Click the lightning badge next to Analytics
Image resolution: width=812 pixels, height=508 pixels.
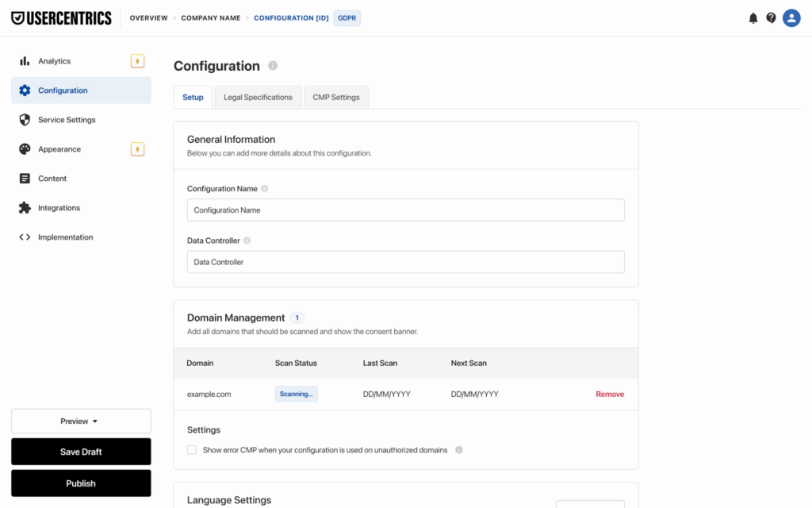[x=137, y=61]
